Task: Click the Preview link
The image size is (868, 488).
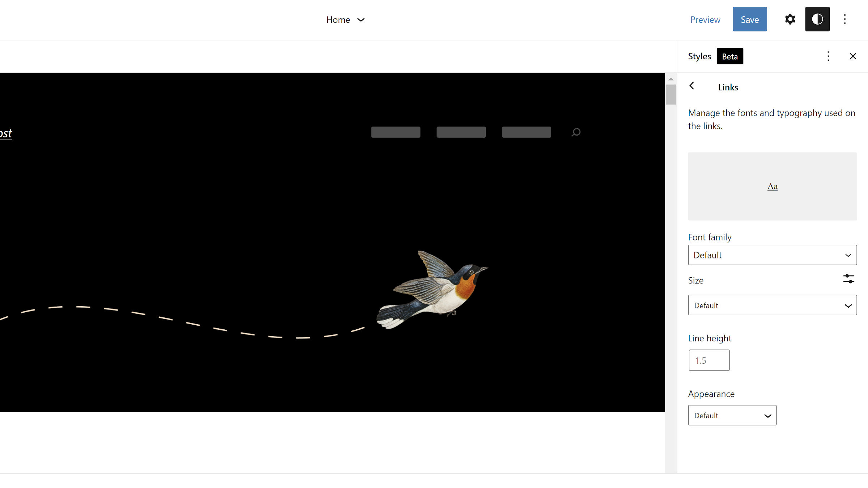Action: [705, 20]
